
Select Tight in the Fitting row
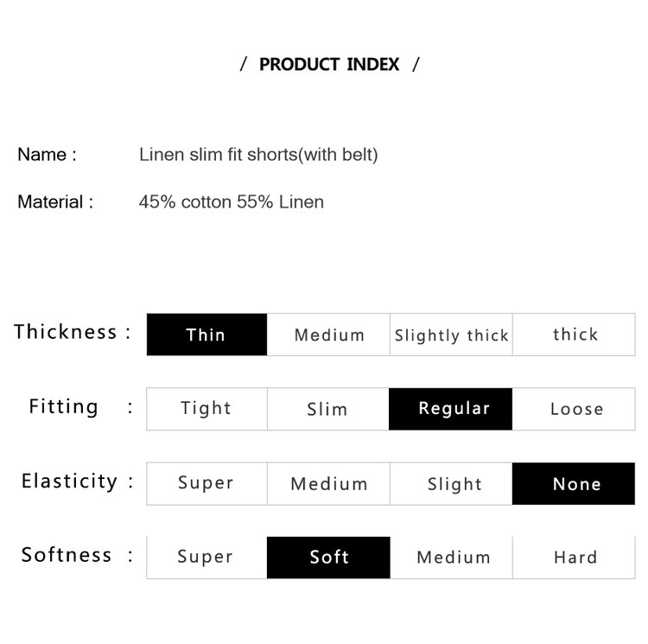pos(206,409)
